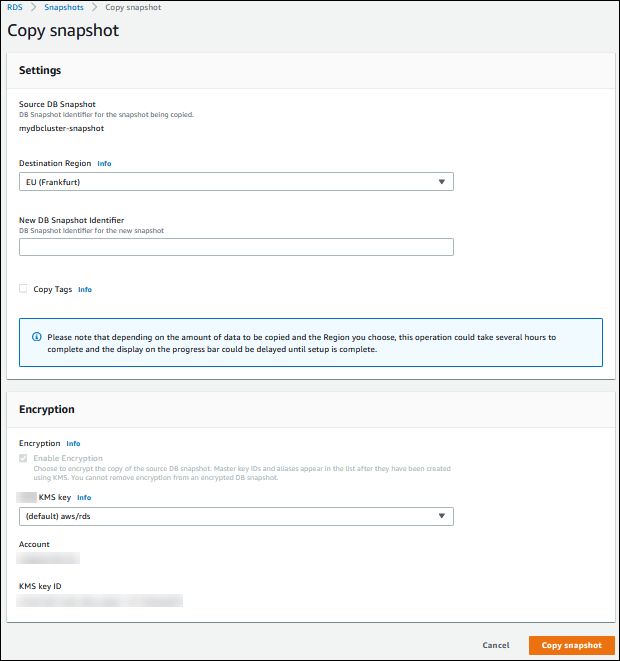
Task: Click Info link beside Encryption label
Action: pos(73,443)
